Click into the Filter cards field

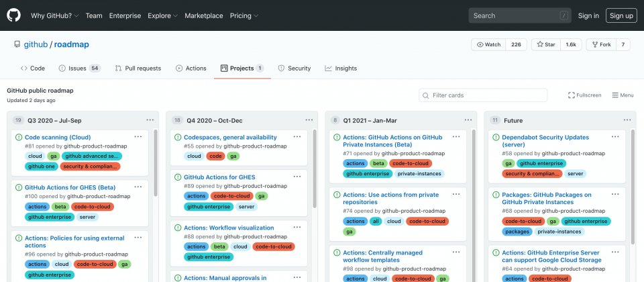pyautogui.click(x=483, y=95)
